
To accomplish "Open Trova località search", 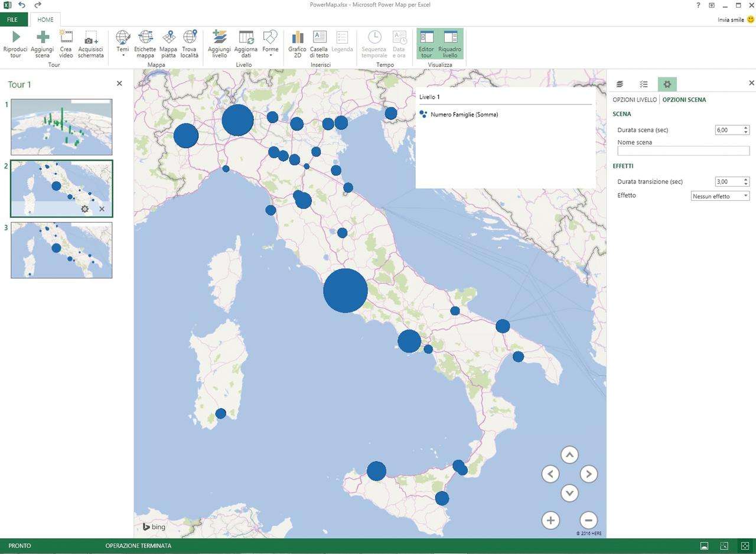I will click(x=190, y=38).
